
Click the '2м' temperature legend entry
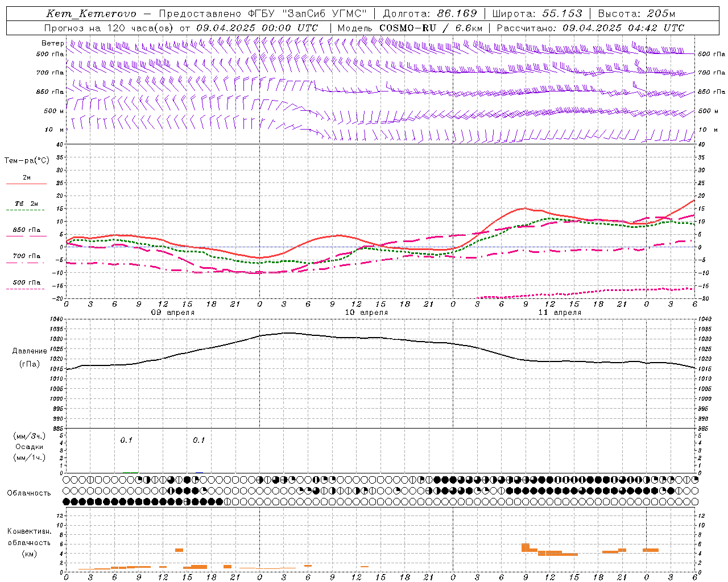[x=27, y=177]
